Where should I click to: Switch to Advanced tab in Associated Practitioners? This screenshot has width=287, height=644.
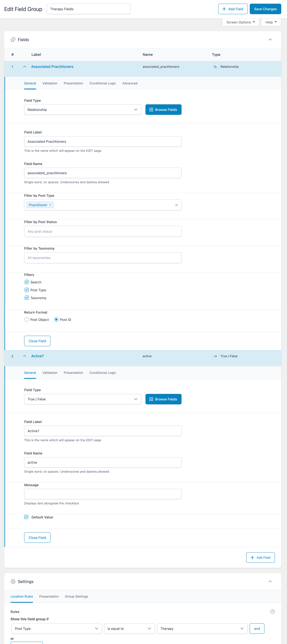pos(130,83)
